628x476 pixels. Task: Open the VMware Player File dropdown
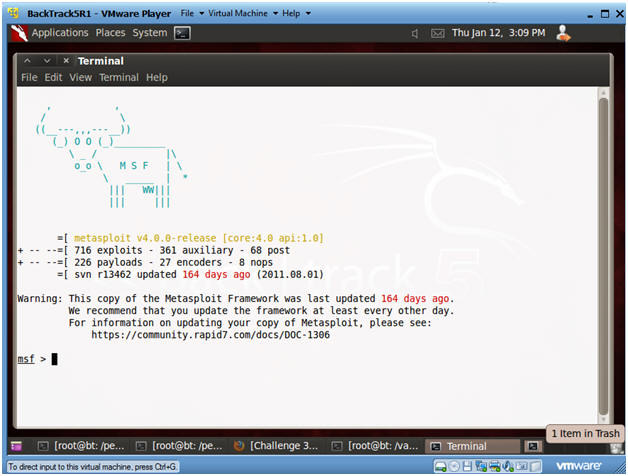tap(192, 13)
